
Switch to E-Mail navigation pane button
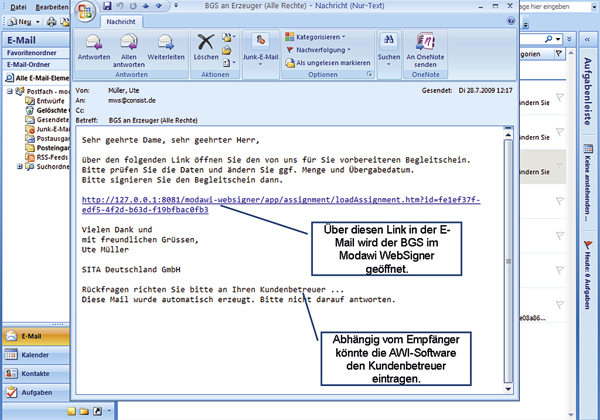pos(36,336)
